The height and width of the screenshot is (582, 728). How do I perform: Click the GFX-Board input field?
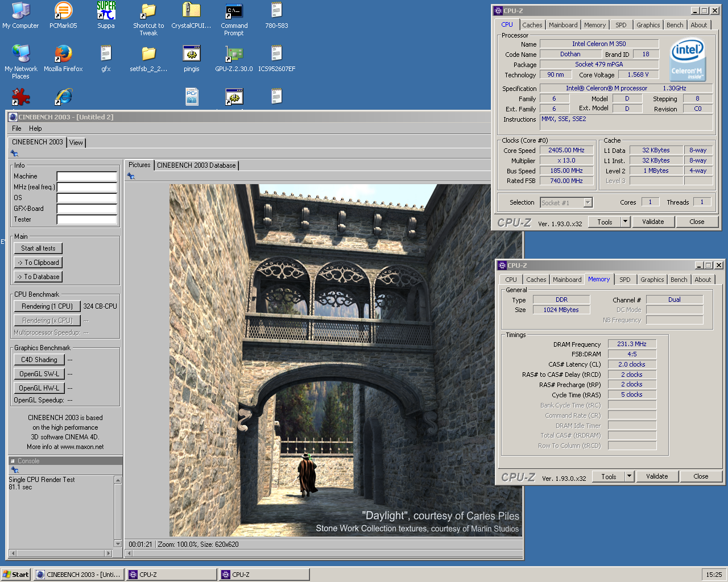87,209
